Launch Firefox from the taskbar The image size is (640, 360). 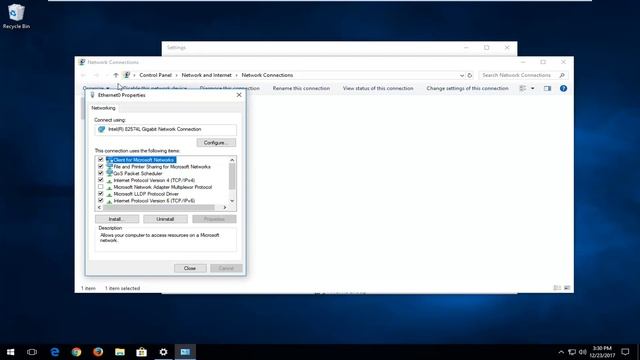pyautogui.click(x=98, y=352)
